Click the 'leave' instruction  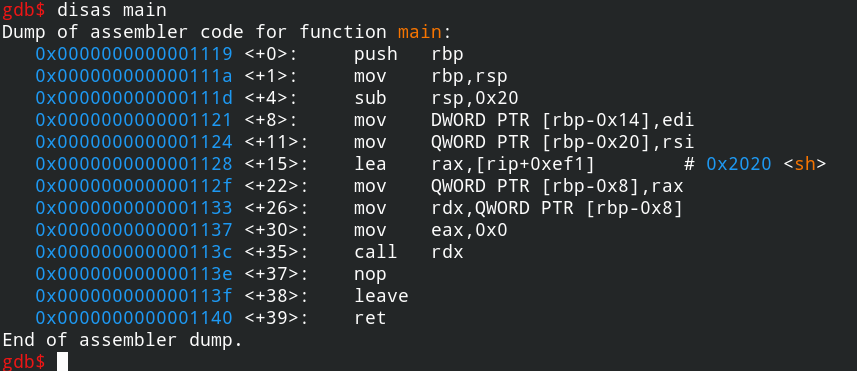381,296
